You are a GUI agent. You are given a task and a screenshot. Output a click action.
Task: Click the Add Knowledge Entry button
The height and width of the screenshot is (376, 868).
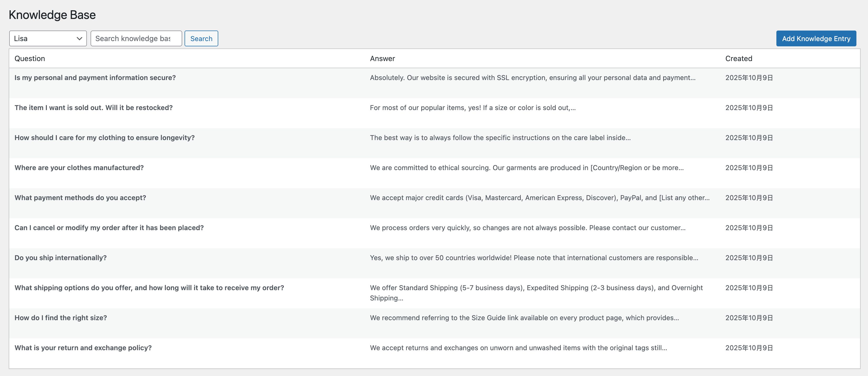click(x=816, y=38)
